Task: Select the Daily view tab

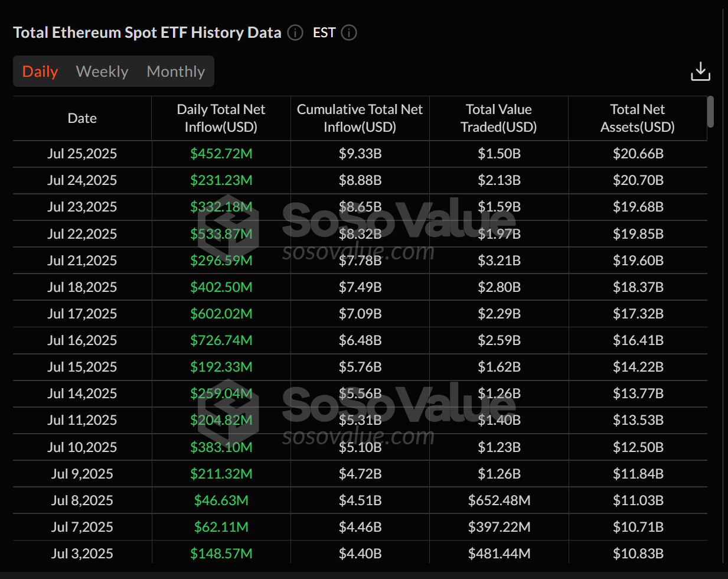Action: pyautogui.click(x=40, y=71)
